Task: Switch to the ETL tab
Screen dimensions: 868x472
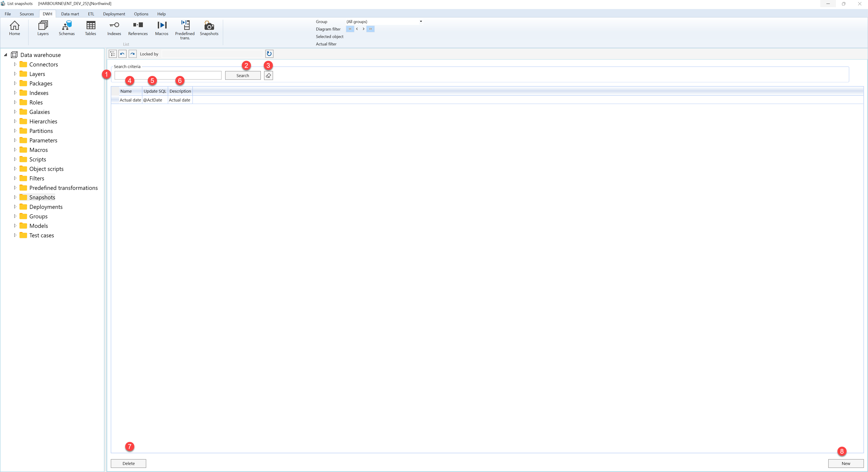Action: 91,14
